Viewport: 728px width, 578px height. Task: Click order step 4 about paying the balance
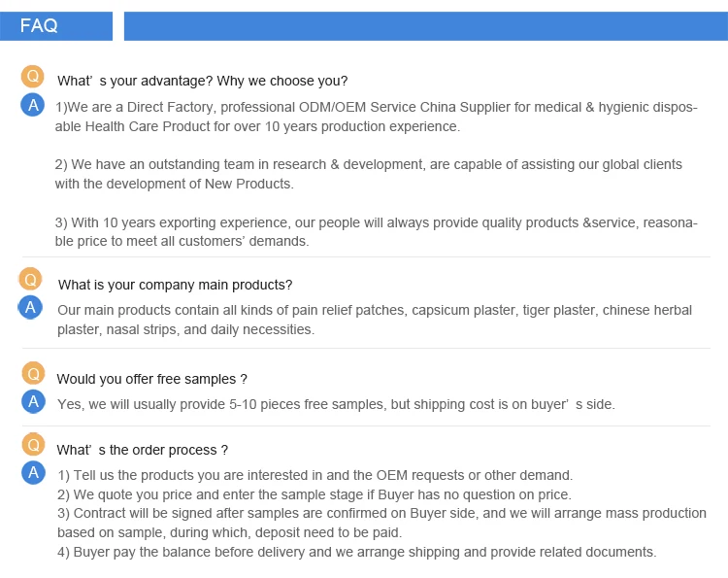click(x=357, y=552)
